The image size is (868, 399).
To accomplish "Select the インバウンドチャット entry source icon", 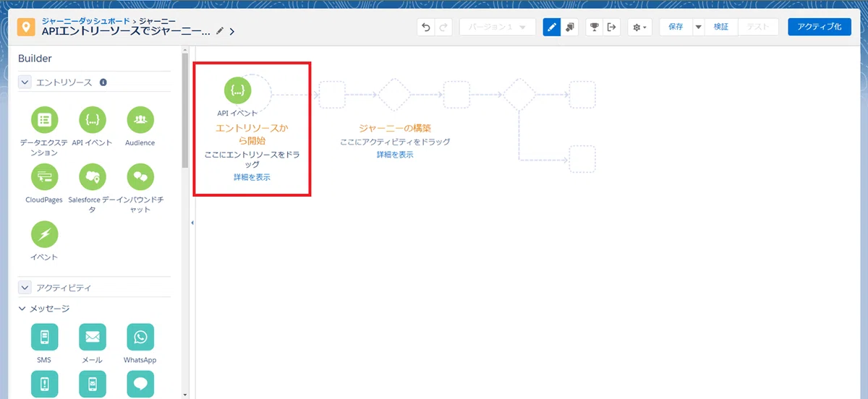I will (x=140, y=176).
